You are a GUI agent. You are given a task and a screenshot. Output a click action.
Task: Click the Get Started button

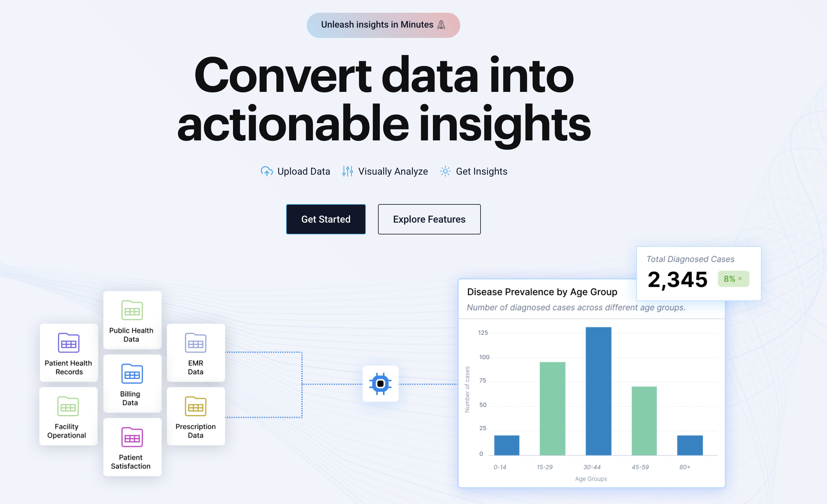[x=326, y=219]
